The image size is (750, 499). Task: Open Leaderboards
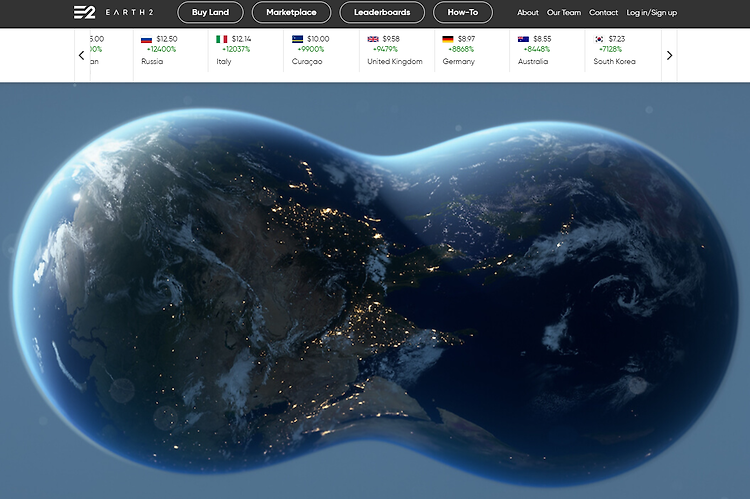382,12
